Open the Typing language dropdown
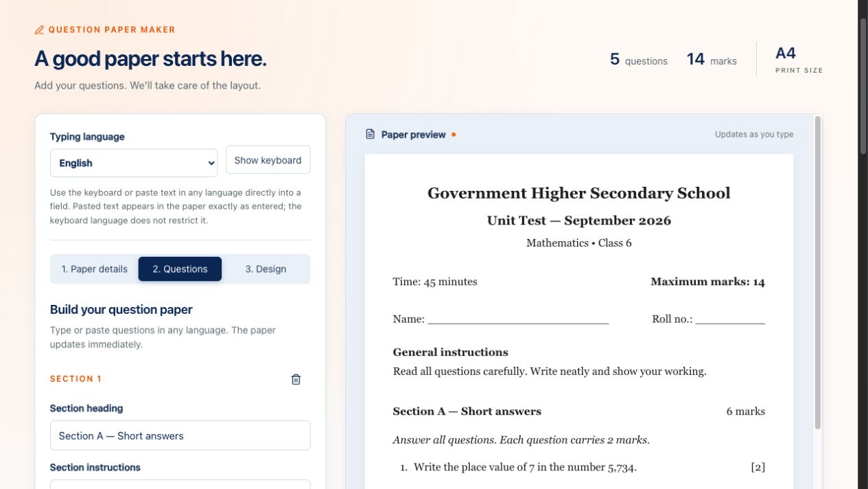This screenshot has width=868, height=489. (134, 163)
